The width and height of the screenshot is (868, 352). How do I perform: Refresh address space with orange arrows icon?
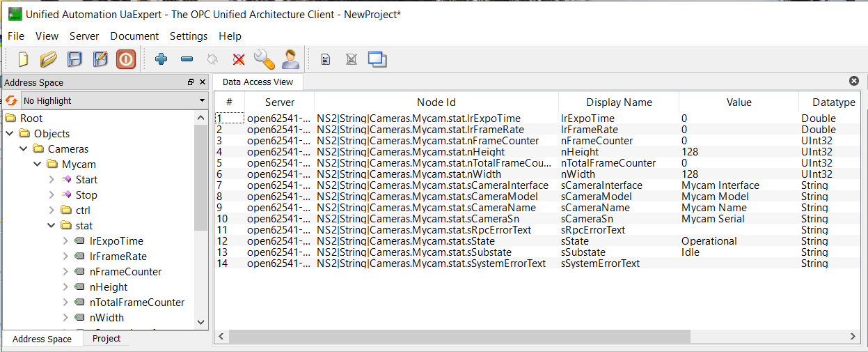pyautogui.click(x=11, y=100)
